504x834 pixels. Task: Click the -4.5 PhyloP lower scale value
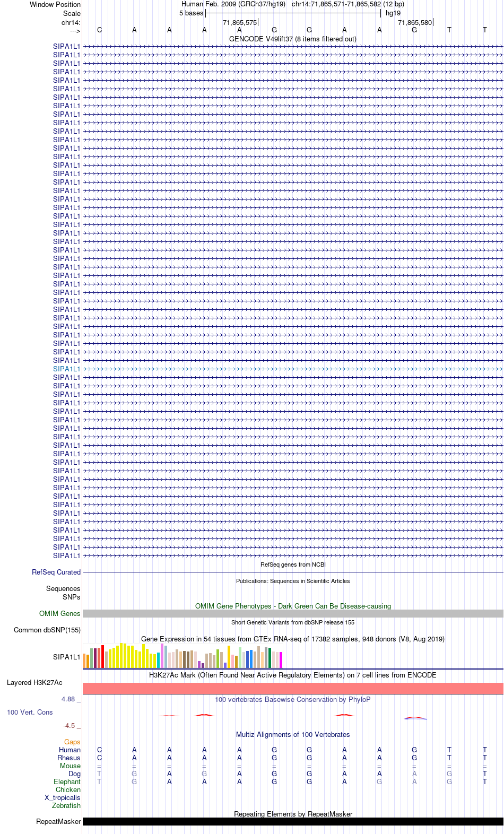coord(69,725)
